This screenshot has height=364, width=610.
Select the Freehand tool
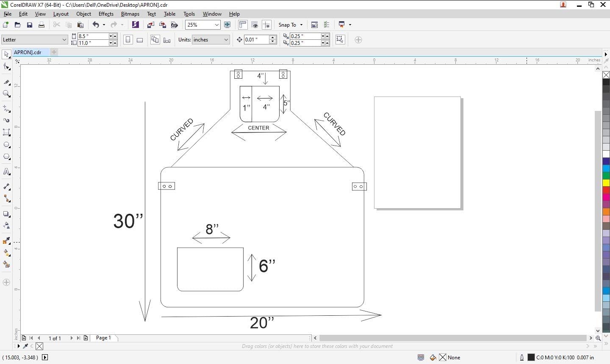coord(6,109)
